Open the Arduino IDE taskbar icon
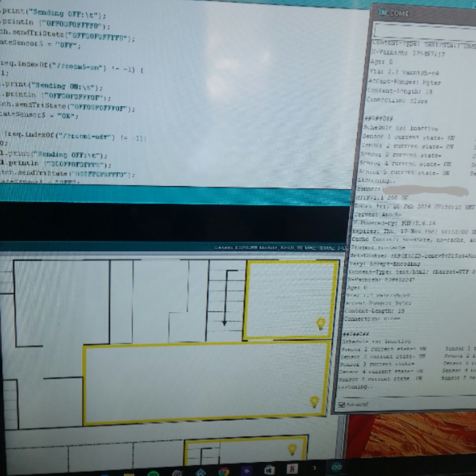 (337, 467)
